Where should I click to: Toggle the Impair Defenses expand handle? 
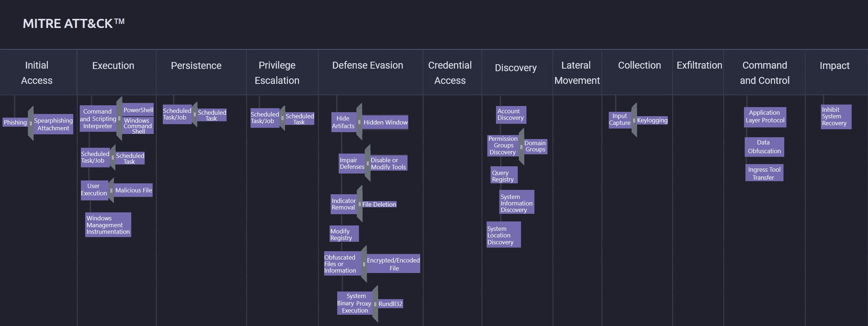tap(368, 163)
